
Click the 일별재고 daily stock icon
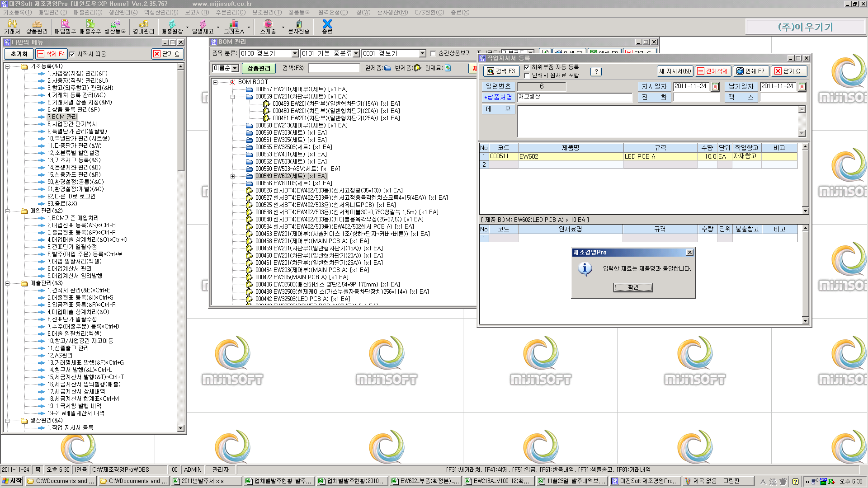point(203,27)
